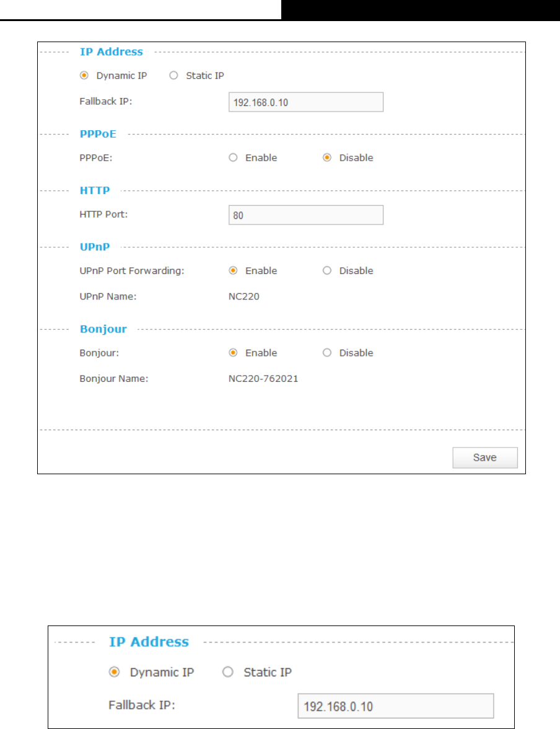
Task: Turn on Bonjour with Enable option
Action: [234, 353]
